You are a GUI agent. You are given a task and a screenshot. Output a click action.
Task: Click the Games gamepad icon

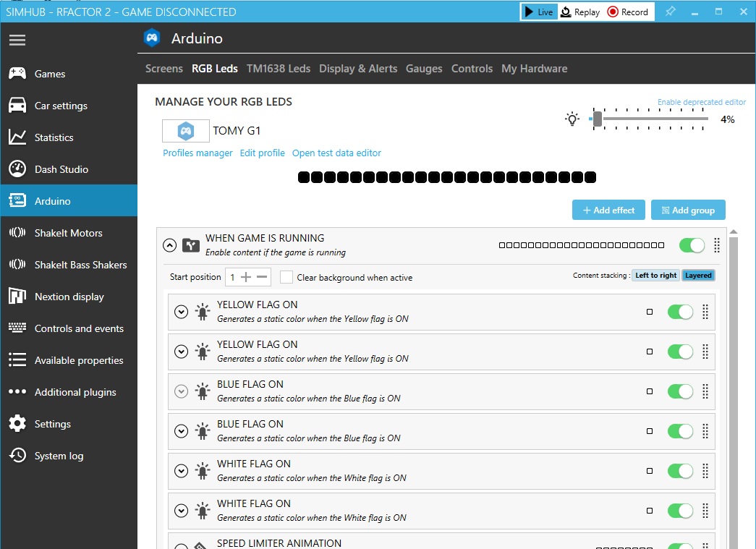[x=17, y=73]
